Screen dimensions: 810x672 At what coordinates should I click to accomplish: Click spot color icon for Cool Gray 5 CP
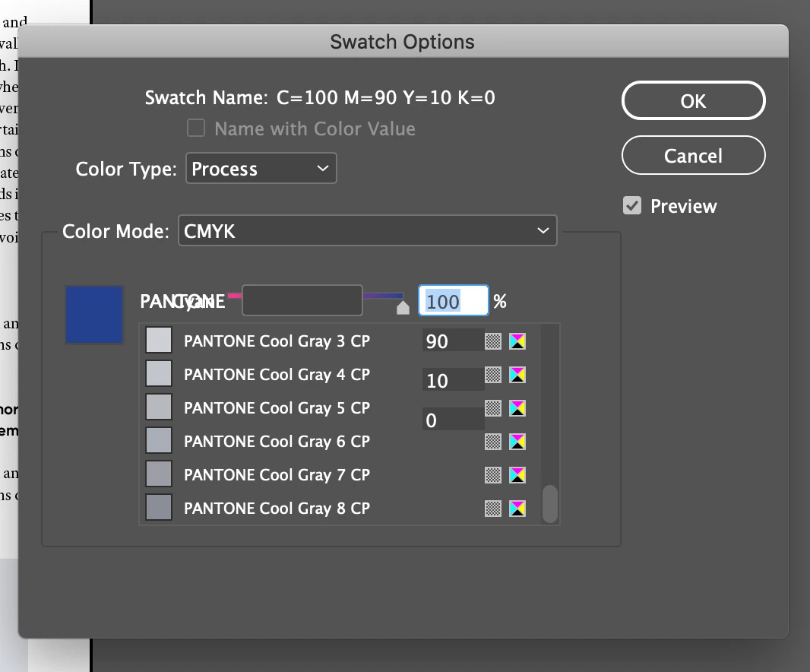pyautogui.click(x=493, y=408)
